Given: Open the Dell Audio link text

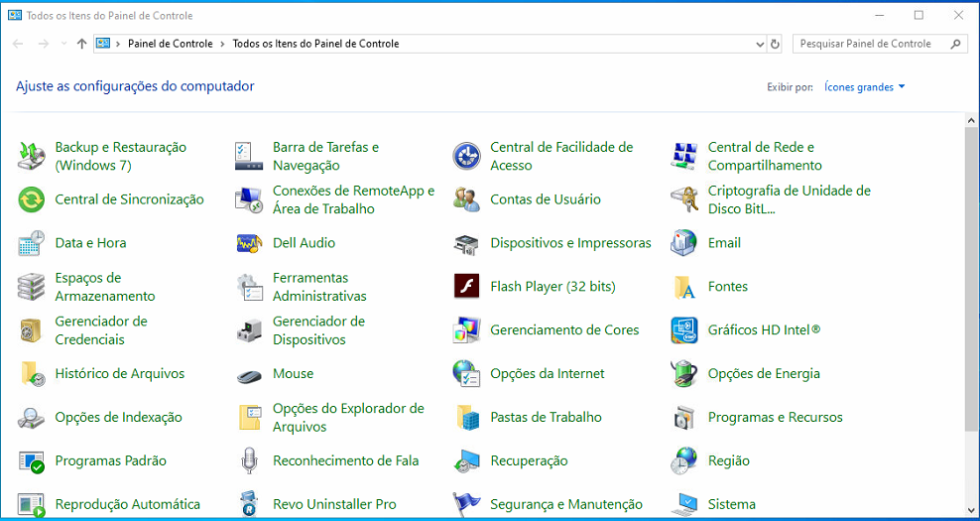Looking at the screenshot, I should [x=304, y=243].
